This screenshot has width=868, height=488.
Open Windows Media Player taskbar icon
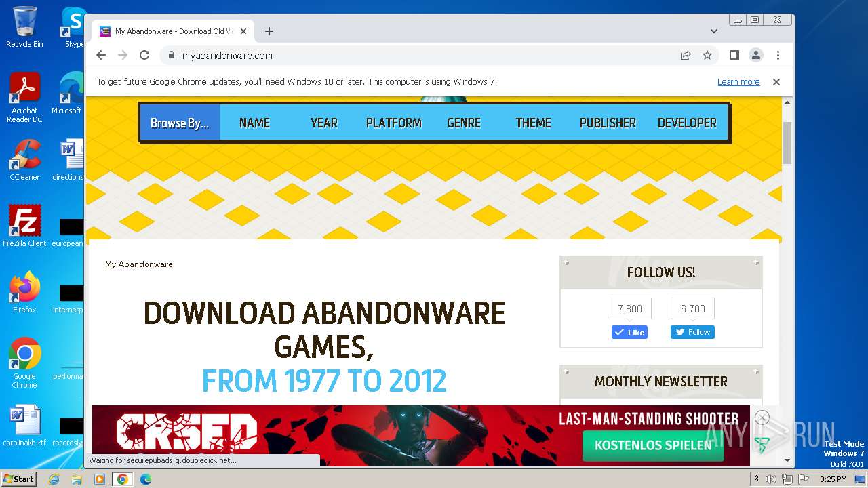[x=100, y=479]
